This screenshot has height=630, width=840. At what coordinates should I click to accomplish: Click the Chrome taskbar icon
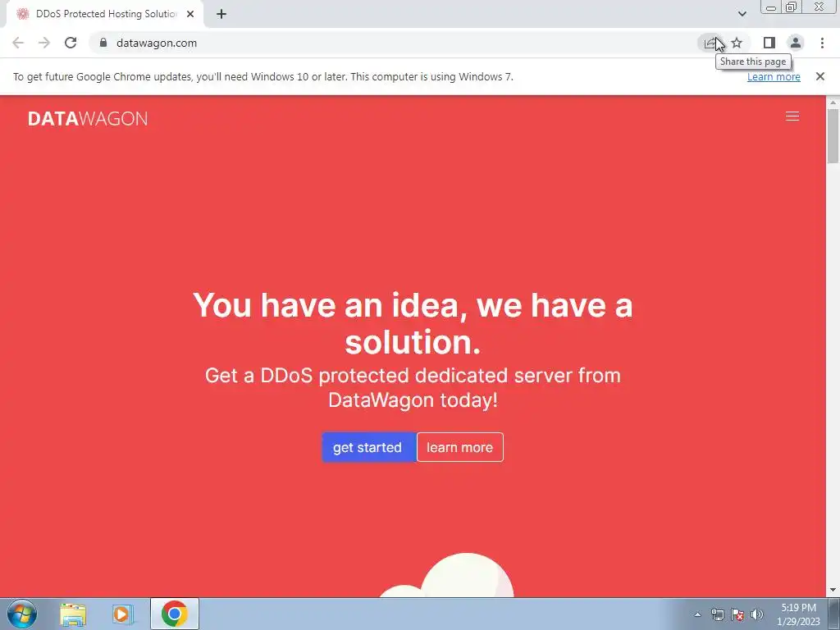pyautogui.click(x=174, y=614)
